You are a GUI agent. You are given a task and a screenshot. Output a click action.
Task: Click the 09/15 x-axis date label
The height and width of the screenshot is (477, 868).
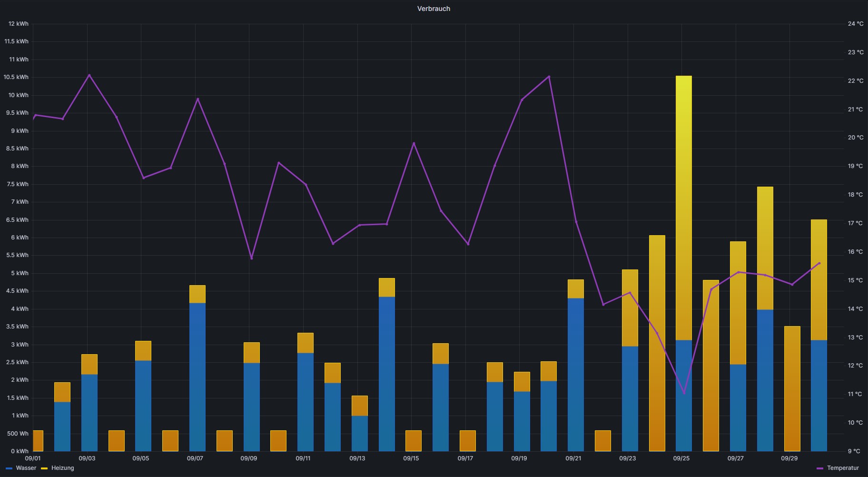[411, 458]
